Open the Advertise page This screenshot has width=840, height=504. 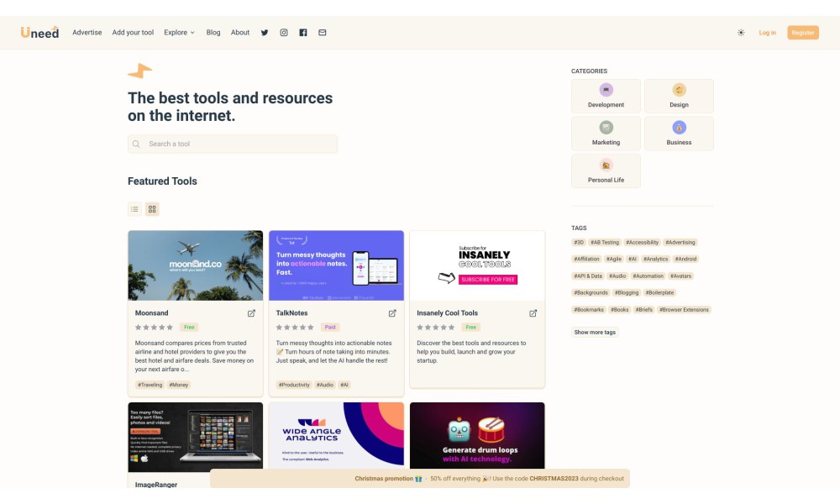point(87,33)
